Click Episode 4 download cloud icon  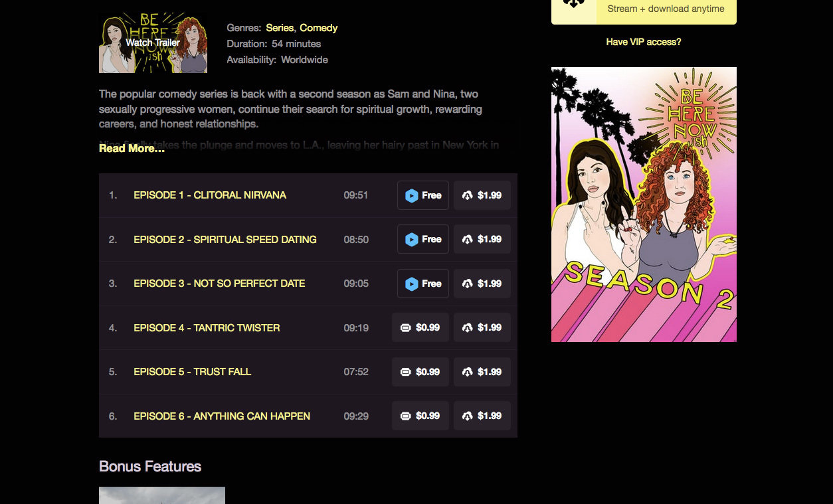[467, 328]
